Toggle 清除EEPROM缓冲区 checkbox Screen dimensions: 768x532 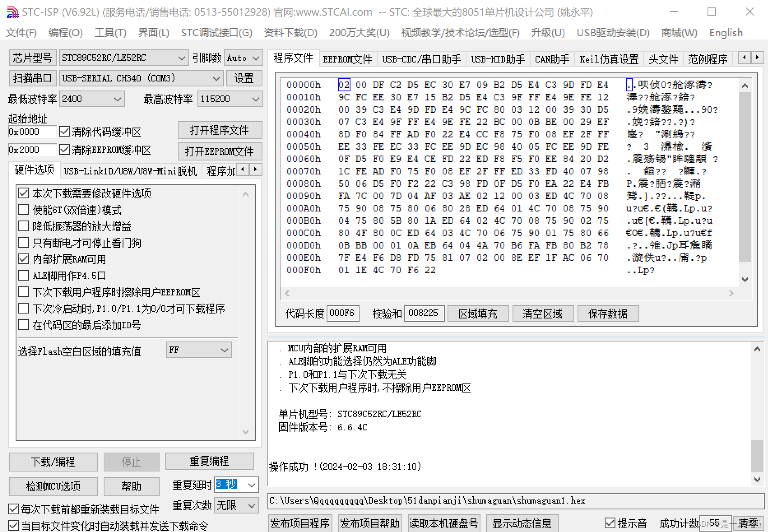pos(65,149)
